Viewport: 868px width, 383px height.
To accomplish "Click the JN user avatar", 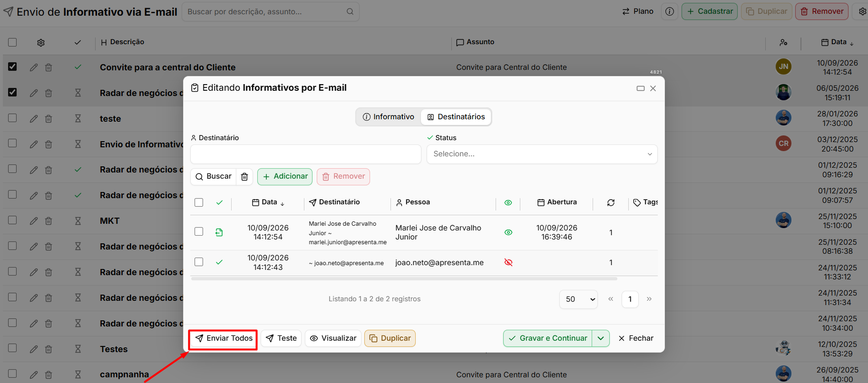I will (x=783, y=67).
